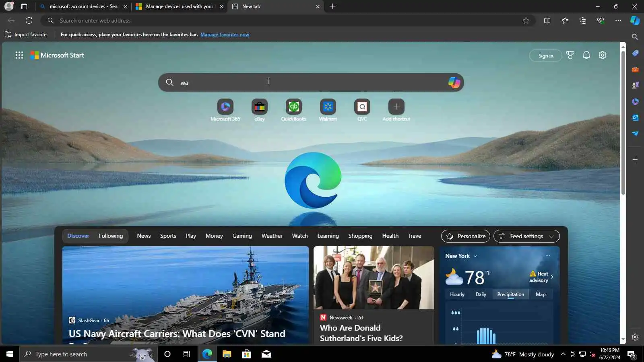Add this page to favorites with the star
This screenshot has height=362, width=644.
tap(526, 21)
